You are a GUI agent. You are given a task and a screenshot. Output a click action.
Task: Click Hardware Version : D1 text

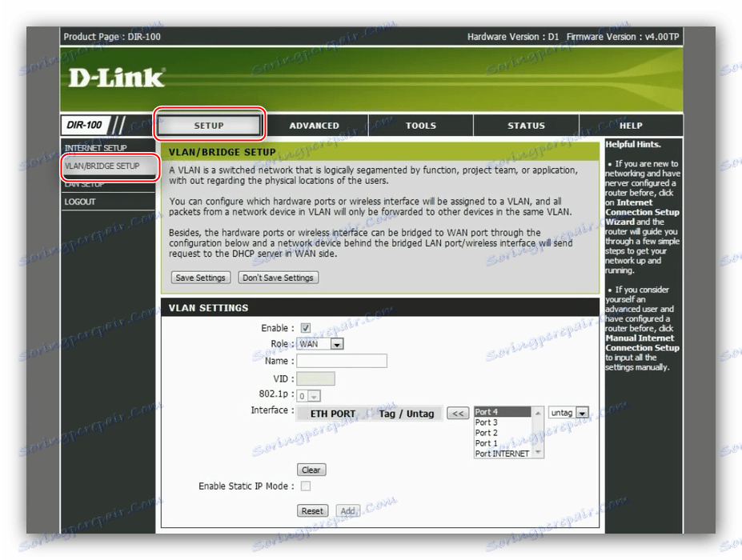point(513,37)
